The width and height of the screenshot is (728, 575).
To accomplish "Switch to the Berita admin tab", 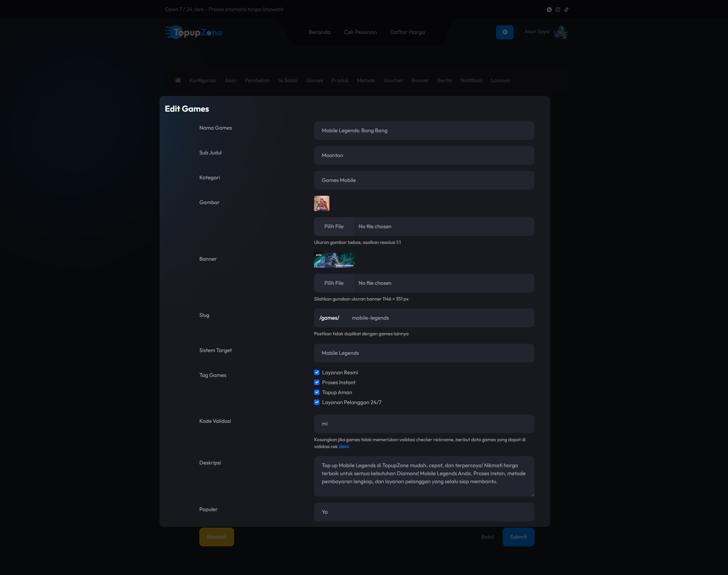I will tap(445, 80).
